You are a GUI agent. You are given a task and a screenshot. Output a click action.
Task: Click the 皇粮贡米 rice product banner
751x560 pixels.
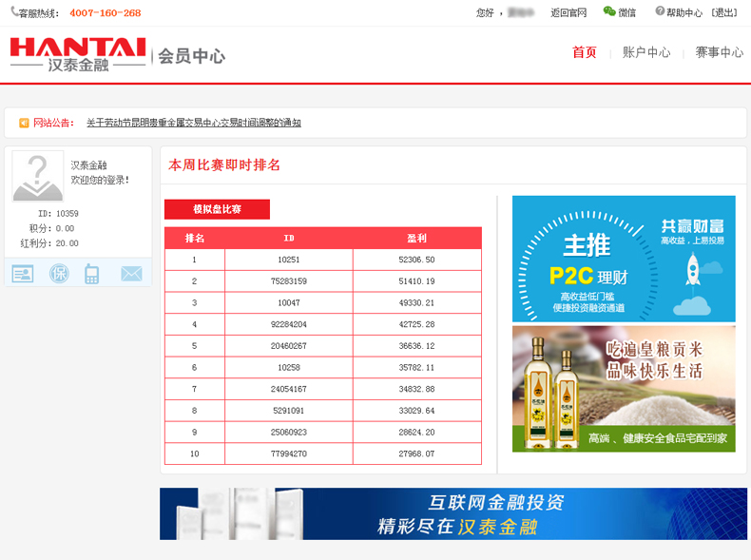point(624,388)
